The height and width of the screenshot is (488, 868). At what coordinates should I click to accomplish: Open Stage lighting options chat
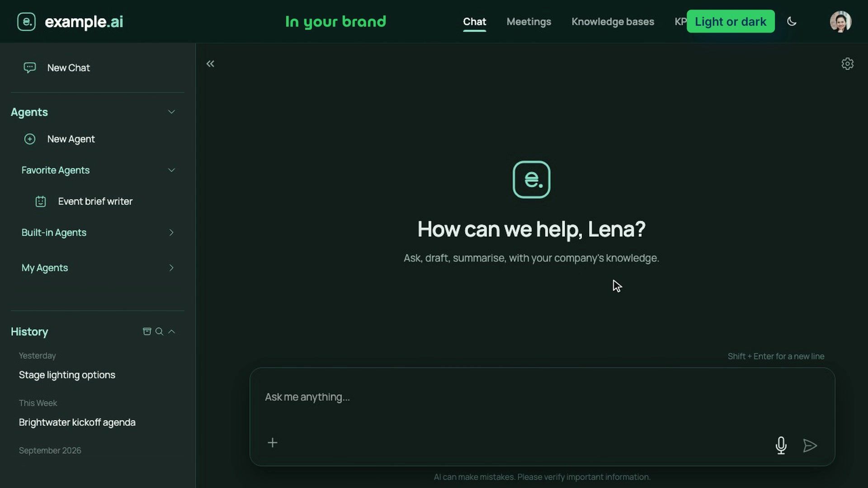pos(67,375)
